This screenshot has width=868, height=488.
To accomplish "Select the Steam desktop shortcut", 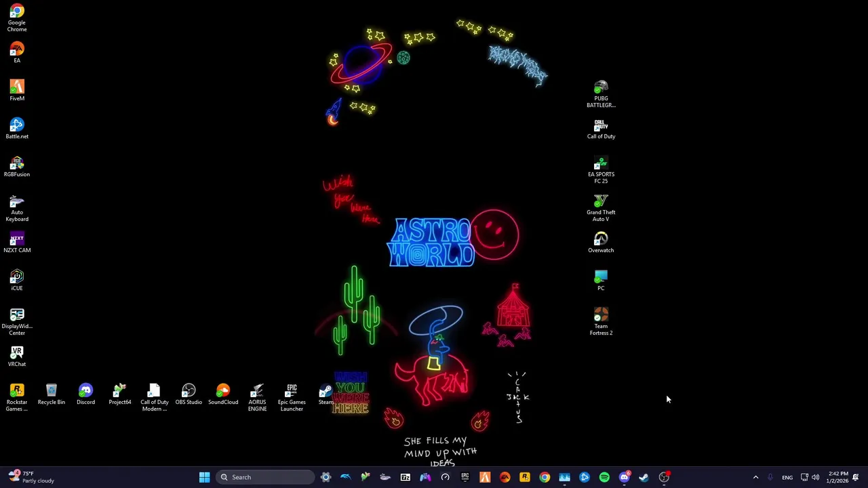I will click(x=325, y=394).
